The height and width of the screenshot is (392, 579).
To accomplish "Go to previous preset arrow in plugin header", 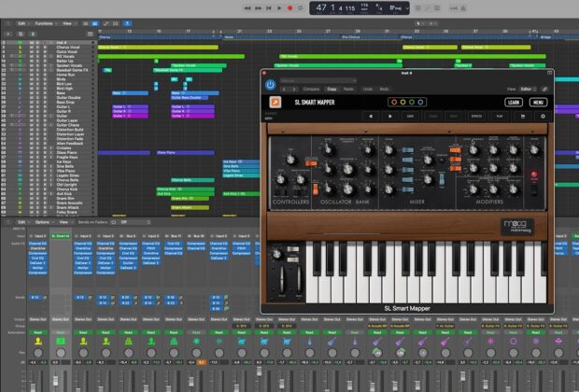I will tap(284, 89).
